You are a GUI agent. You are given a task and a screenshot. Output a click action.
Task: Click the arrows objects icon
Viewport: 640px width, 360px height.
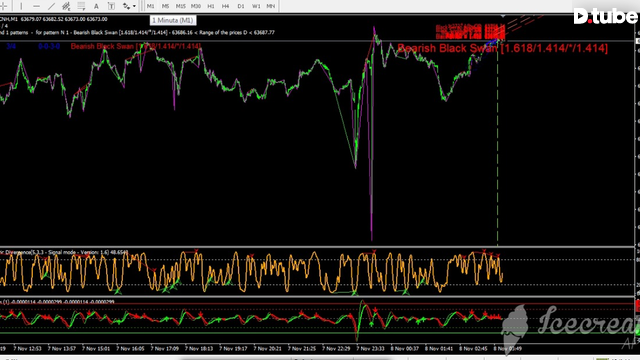[x=127, y=6]
